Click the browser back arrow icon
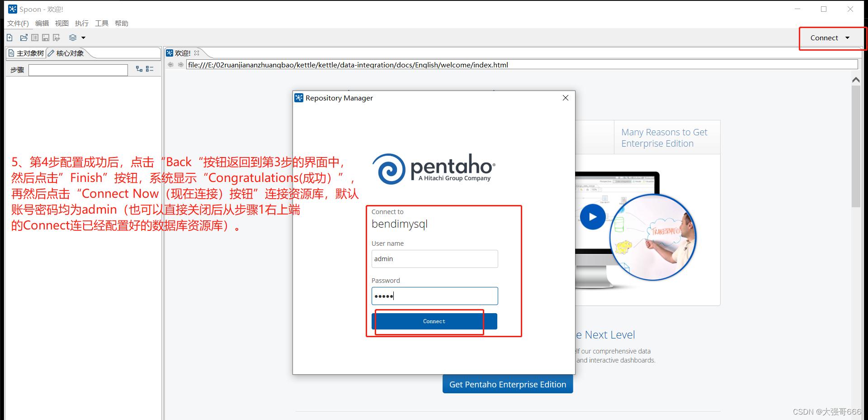This screenshot has width=868, height=420. (x=170, y=65)
